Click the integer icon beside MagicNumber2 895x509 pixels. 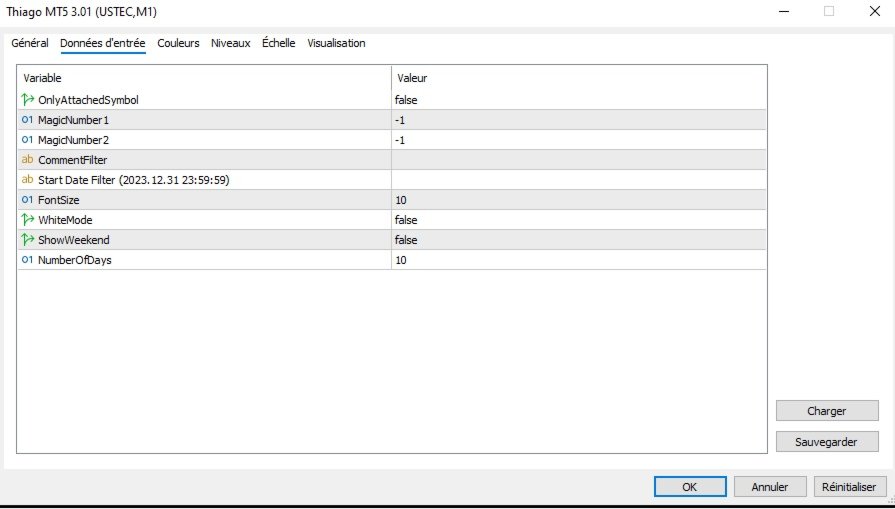pyautogui.click(x=27, y=140)
